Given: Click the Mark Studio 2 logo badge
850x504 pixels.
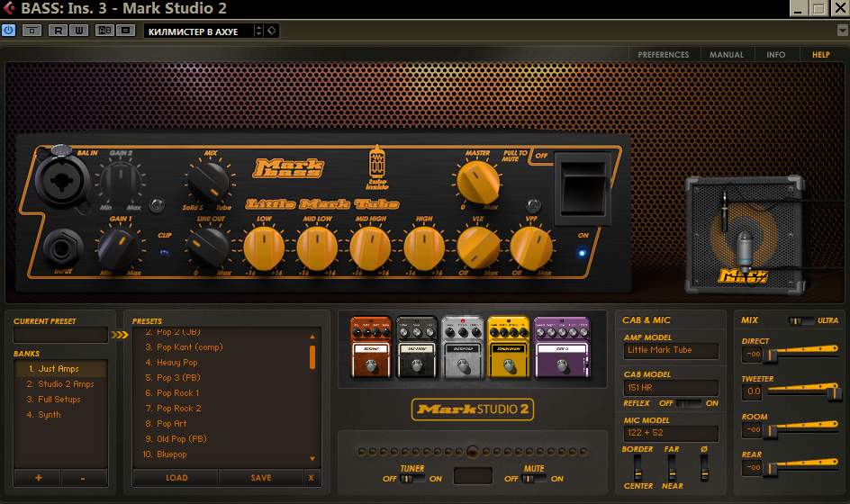Looking at the screenshot, I should (473, 409).
